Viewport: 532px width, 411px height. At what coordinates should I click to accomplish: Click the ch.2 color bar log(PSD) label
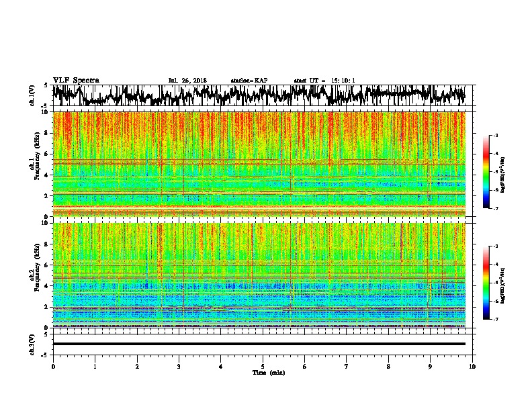tap(503, 285)
